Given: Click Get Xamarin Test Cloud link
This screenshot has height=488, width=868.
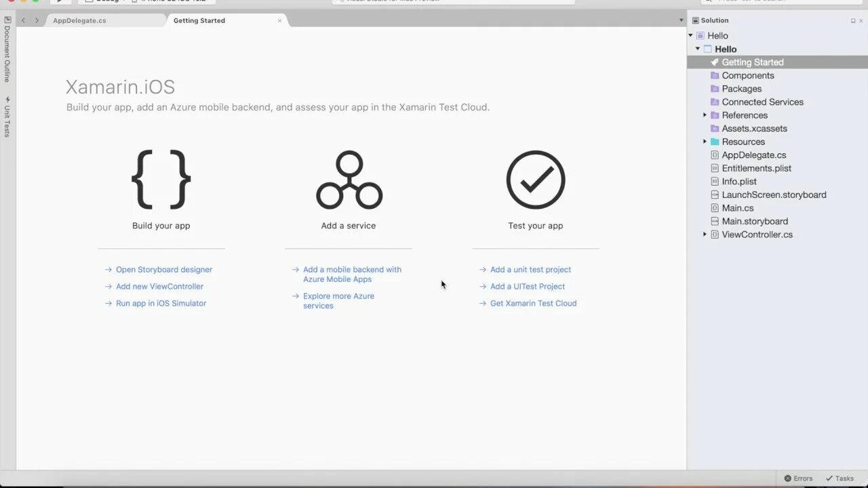Looking at the screenshot, I should [x=533, y=304].
